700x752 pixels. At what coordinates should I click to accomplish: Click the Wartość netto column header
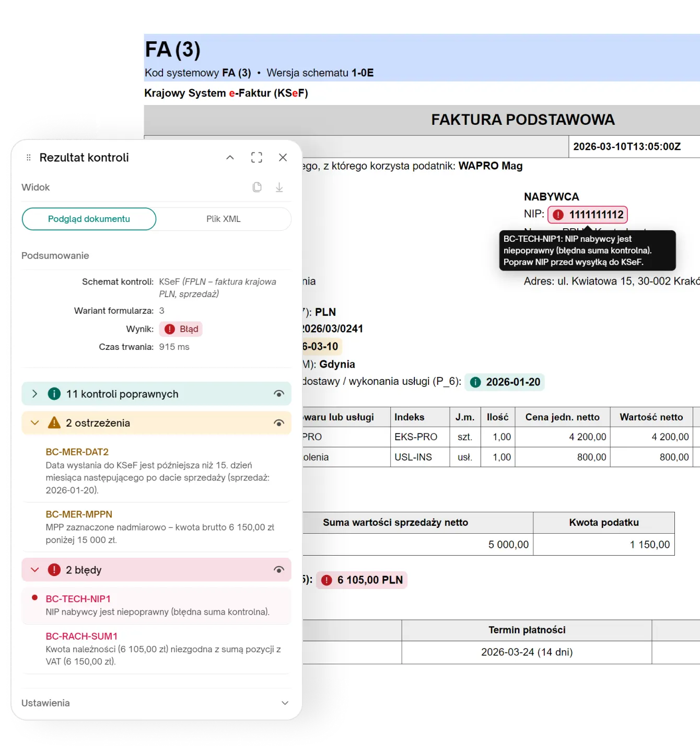tap(651, 417)
